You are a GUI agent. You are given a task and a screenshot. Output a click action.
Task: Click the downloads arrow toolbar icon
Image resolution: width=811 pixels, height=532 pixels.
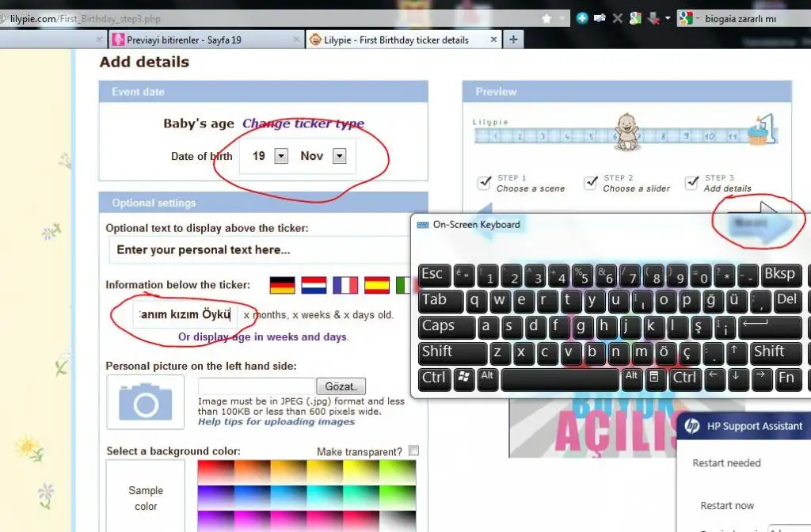(x=653, y=19)
